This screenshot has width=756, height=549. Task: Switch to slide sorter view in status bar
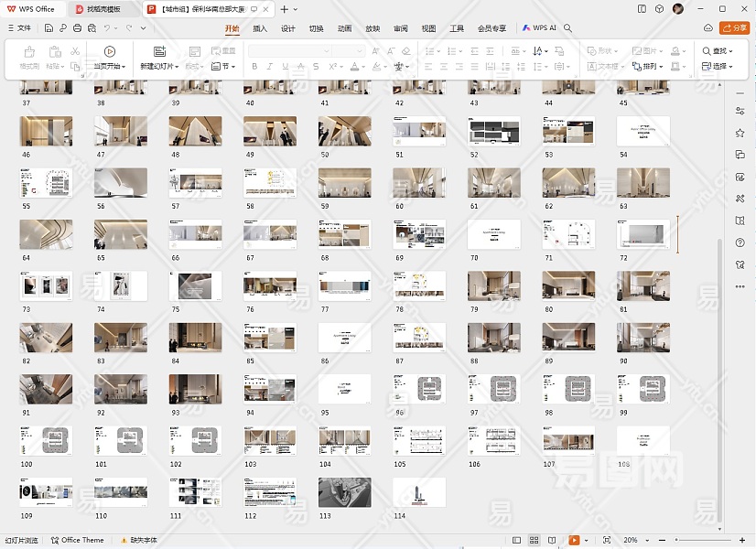click(535, 541)
